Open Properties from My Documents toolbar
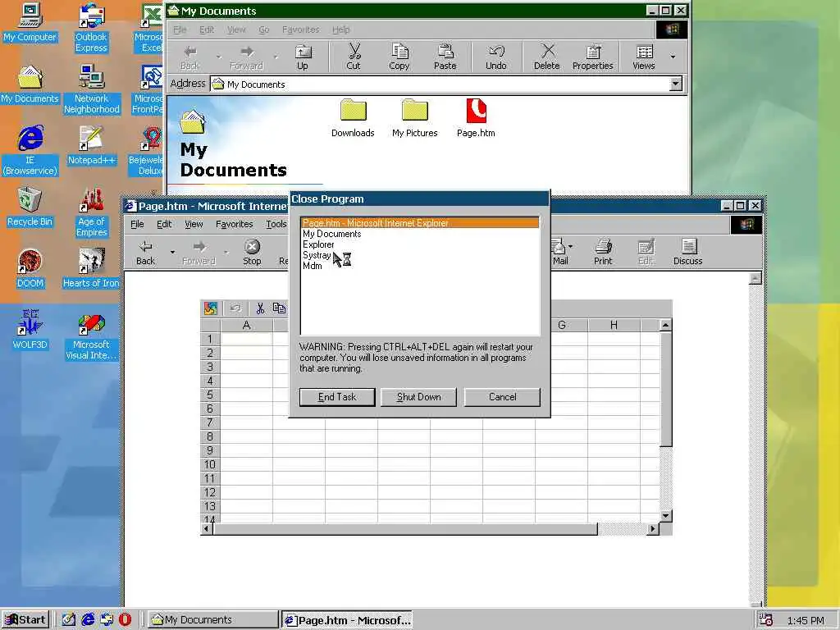Screen dimensions: 840x630 592,57
